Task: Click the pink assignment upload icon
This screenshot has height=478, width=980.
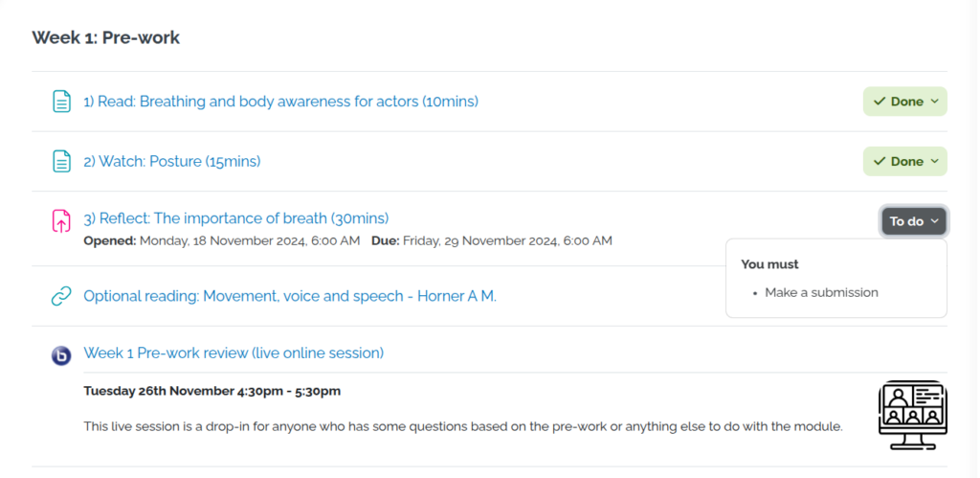Action: coord(61,222)
